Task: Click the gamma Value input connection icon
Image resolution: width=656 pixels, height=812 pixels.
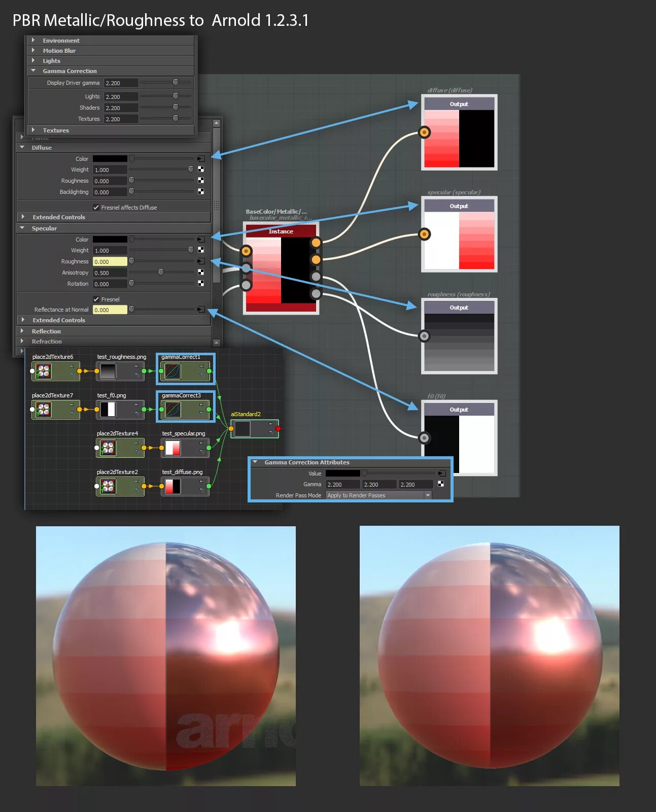Action: coord(441,473)
